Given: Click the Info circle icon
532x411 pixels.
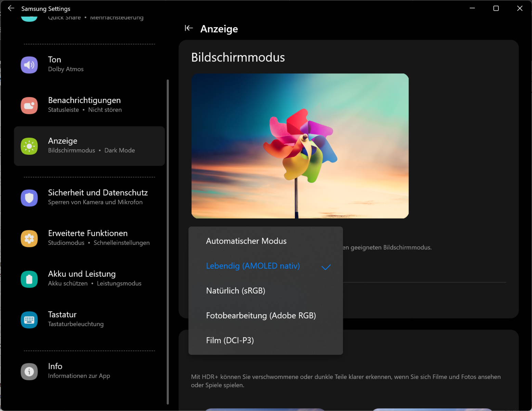Looking at the screenshot, I should (29, 371).
